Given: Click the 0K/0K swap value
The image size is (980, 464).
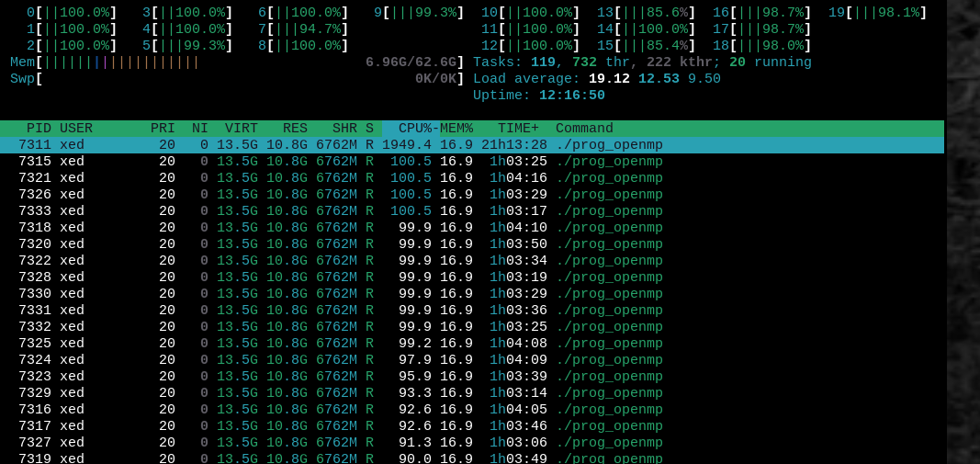Looking at the screenshot, I should (x=436, y=79).
